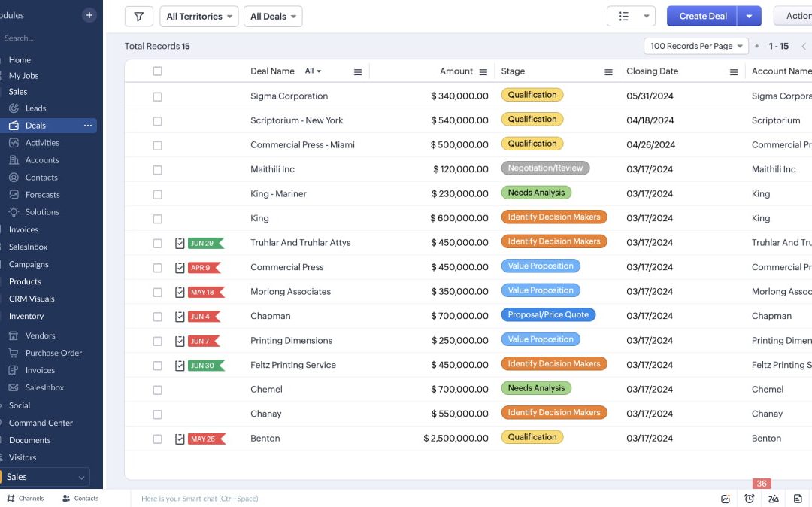Click the add module plus icon

point(89,15)
